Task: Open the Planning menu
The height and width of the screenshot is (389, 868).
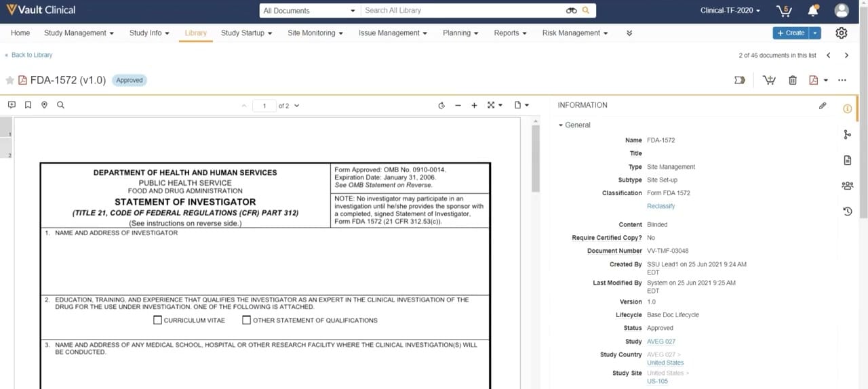Action: (x=460, y=33)
